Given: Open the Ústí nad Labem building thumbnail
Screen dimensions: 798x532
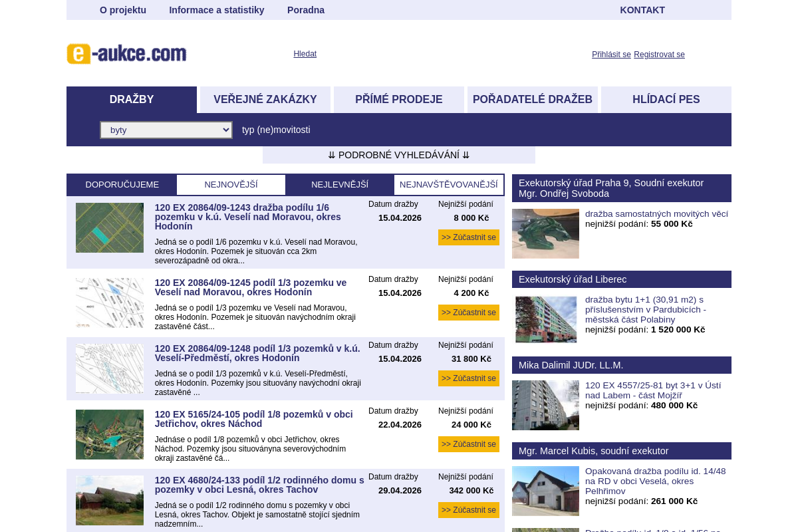Looking at the screenshot, I should click(x=545, y=405).
